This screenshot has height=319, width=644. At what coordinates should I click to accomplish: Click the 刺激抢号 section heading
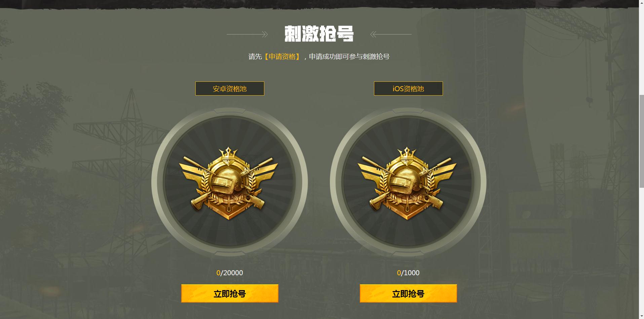(319, 34)
